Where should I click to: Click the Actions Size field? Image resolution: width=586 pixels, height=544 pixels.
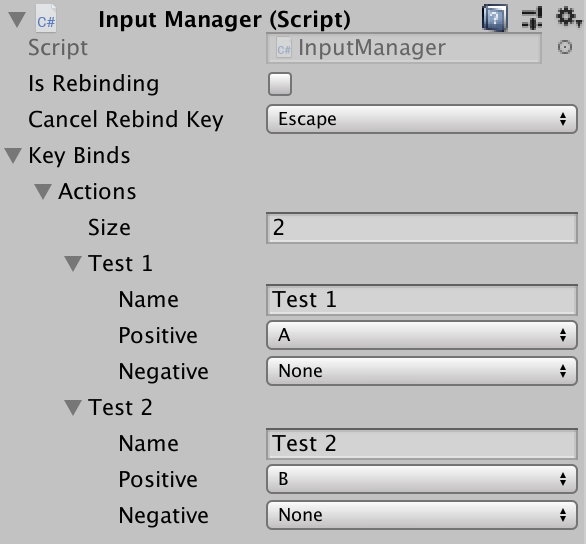[422, 228]
